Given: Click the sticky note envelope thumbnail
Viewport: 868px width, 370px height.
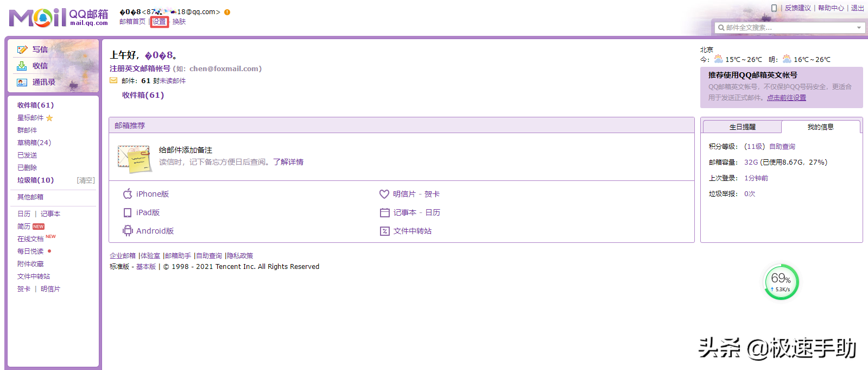Looking at the screenshot, I should [x=134, y=159].
